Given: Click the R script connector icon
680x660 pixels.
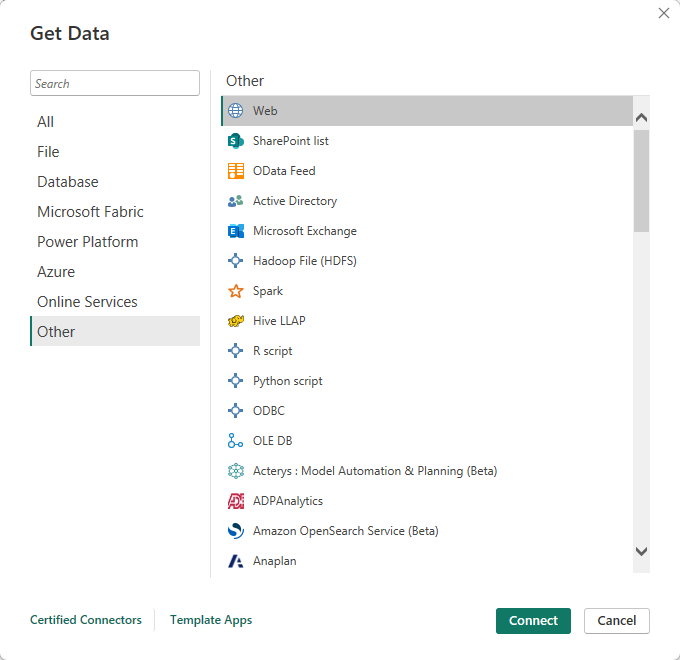Looking at the screenshot, I should point(235,351).
